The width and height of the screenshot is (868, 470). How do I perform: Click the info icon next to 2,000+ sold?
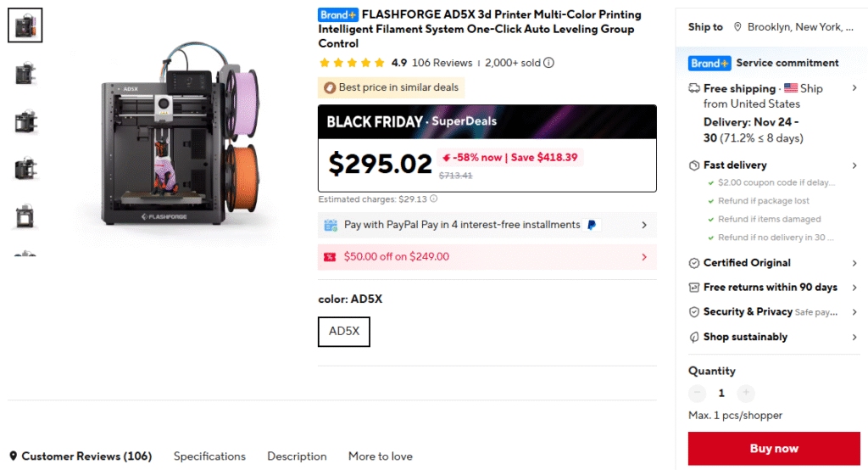pos(549,63)
